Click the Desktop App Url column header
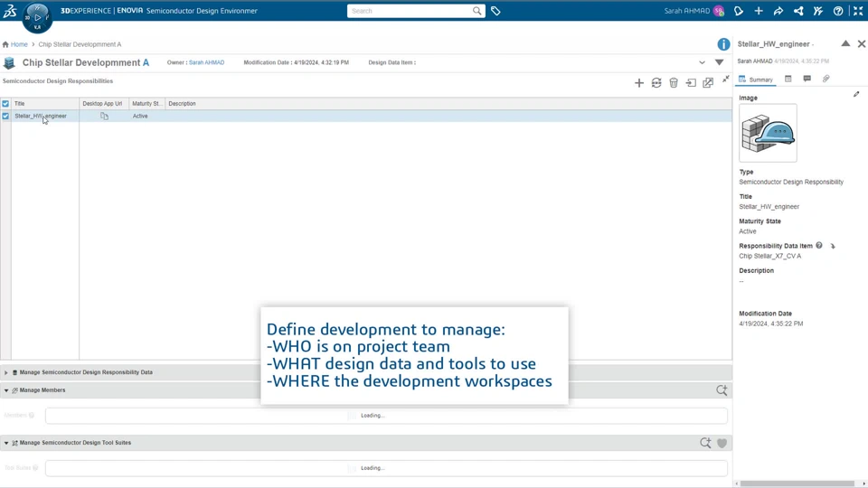868x488 pixels. (x=103, y=103)
